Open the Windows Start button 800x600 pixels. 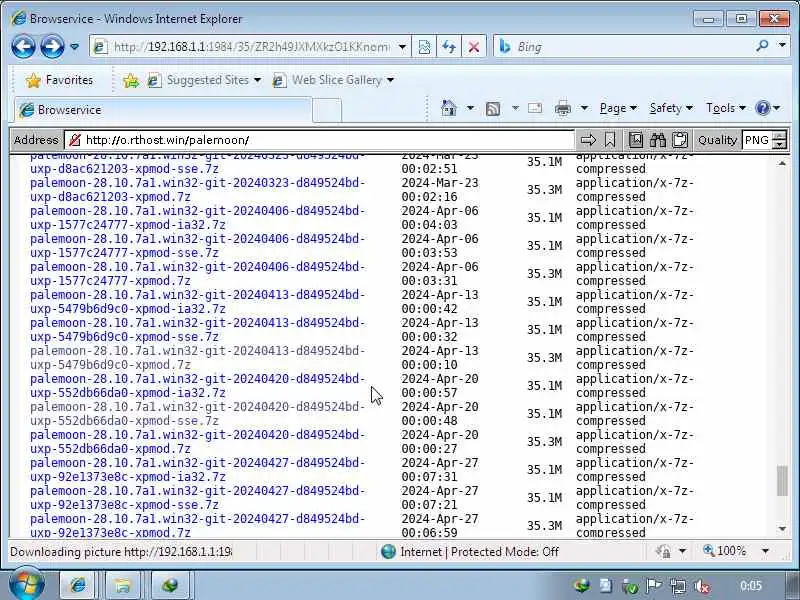(27, 584)
